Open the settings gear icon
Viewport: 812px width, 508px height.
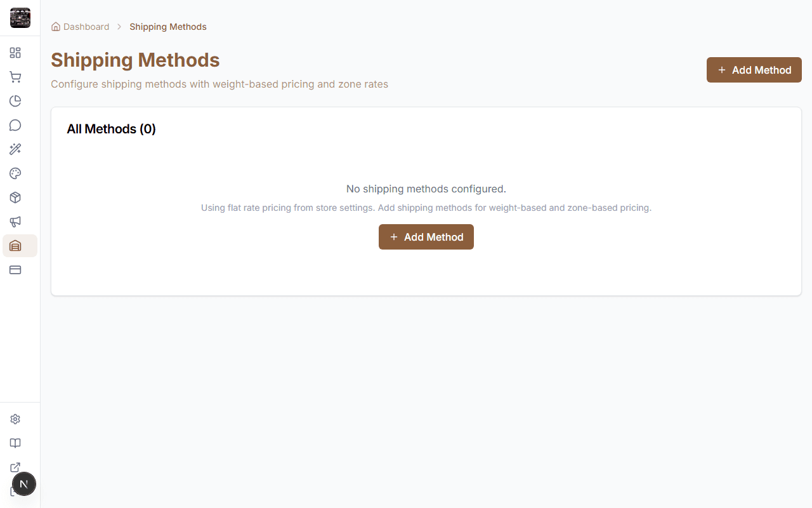click(15, 419)
